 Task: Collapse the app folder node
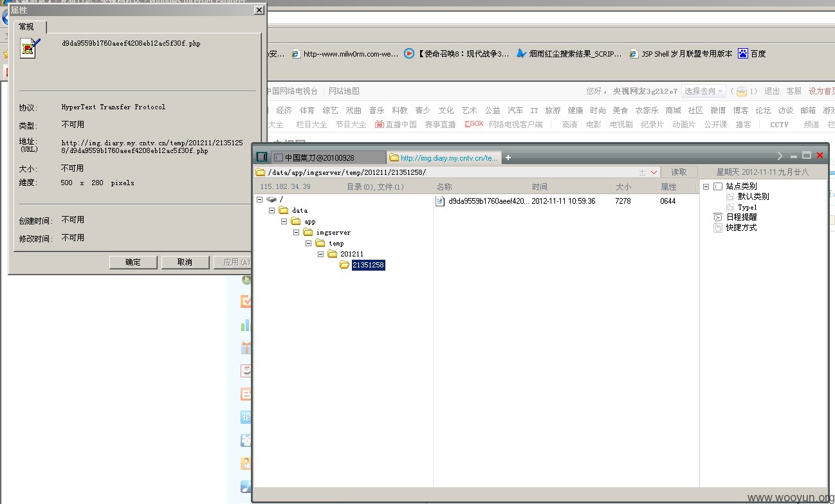pyautogui.click(x=284, y=221)
